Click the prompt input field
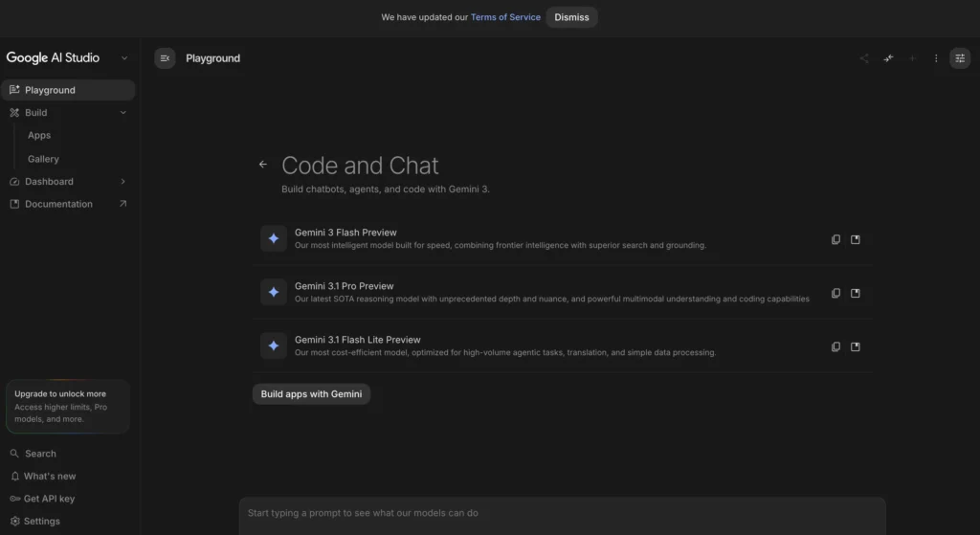 (563, 516)
